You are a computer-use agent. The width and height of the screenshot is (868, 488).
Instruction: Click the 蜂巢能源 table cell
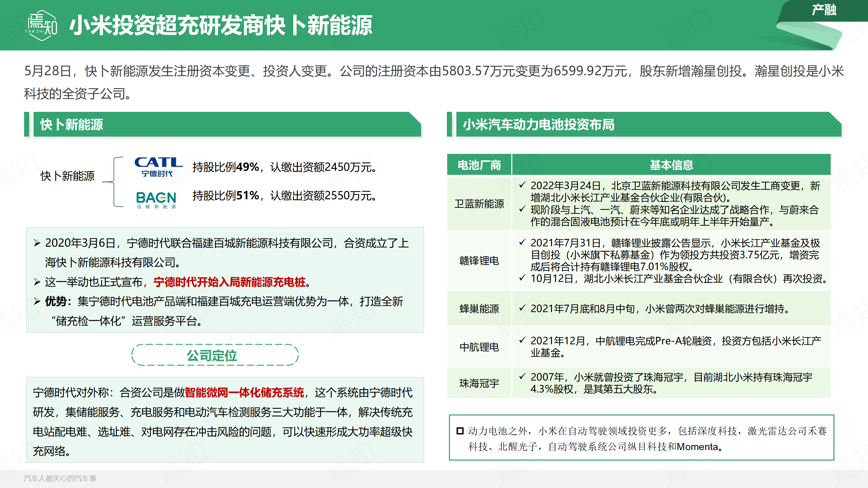[479, 308]
